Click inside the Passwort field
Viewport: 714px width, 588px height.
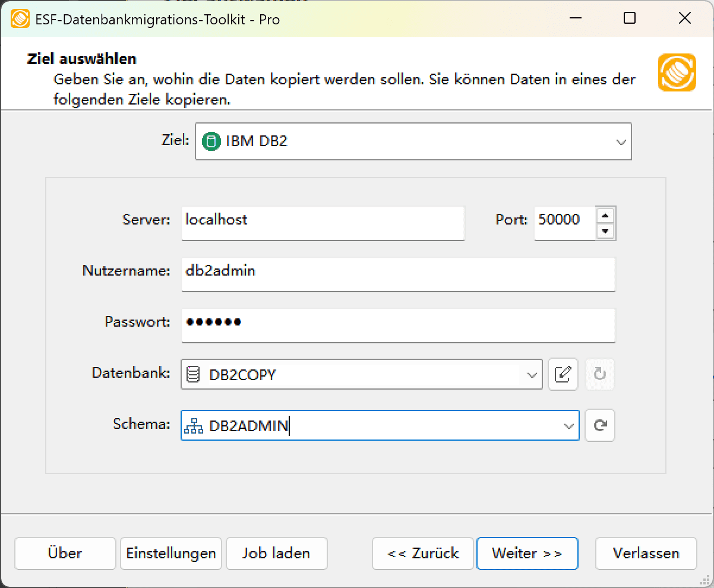tap(398, 325)
